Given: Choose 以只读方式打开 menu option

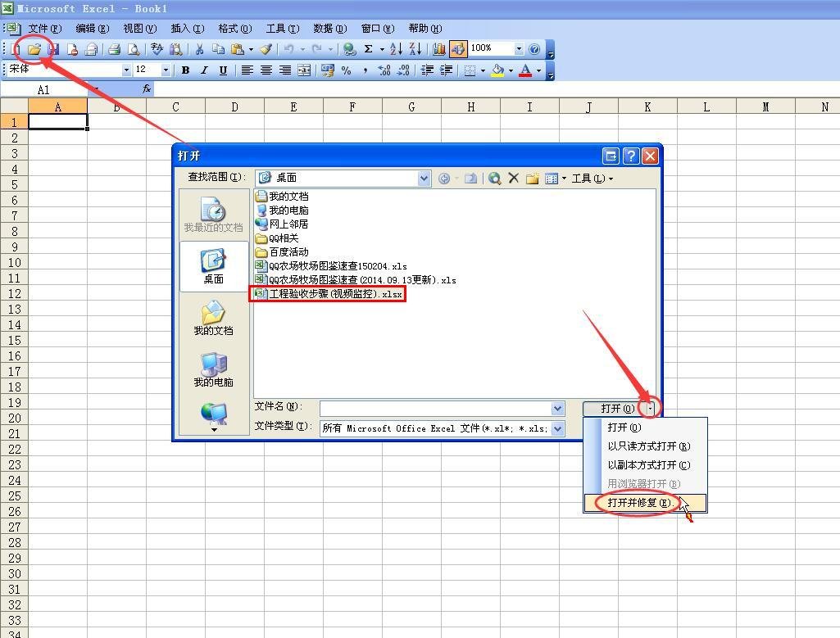Looking at the screenshot, I should click(x=648, y=446).
